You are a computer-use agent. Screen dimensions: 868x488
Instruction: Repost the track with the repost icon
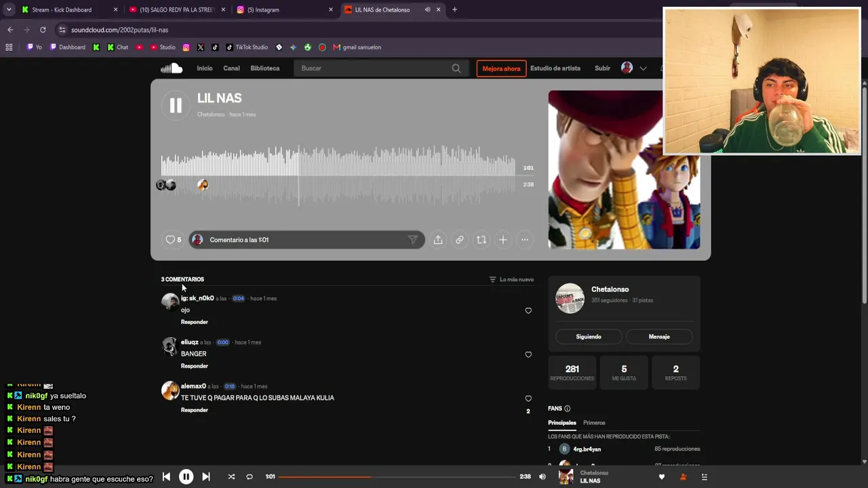coord(481,239)
